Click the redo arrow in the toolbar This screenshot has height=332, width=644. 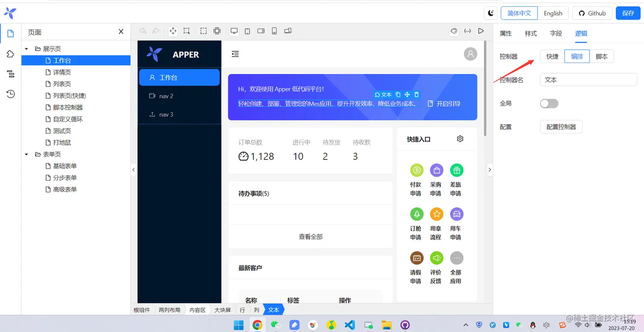click(156, 31)
